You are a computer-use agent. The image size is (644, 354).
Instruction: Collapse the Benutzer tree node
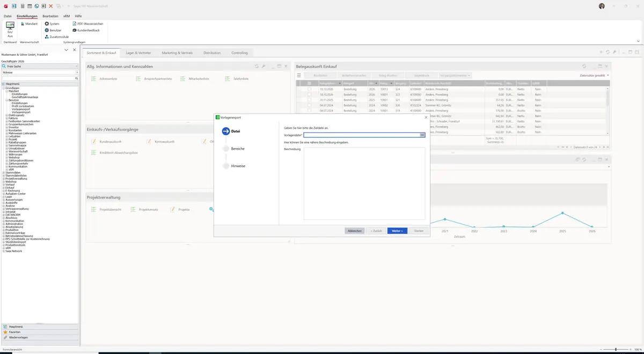[x=7, y=100]
